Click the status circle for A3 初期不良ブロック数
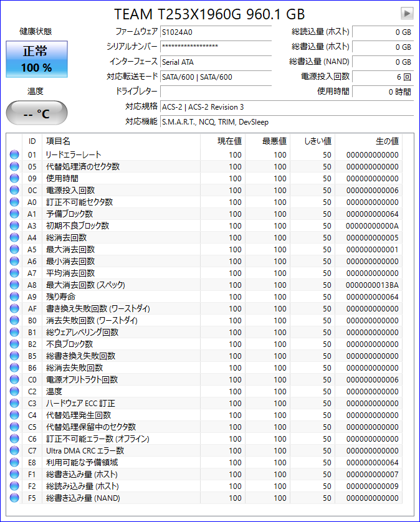The height and width of the screenshot is (522, 420). click(x=14, y=225)
